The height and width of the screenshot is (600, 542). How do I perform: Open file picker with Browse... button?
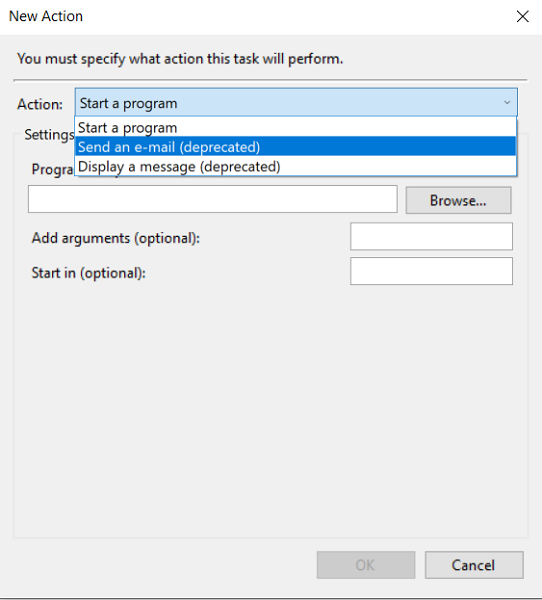coord(458,200)
